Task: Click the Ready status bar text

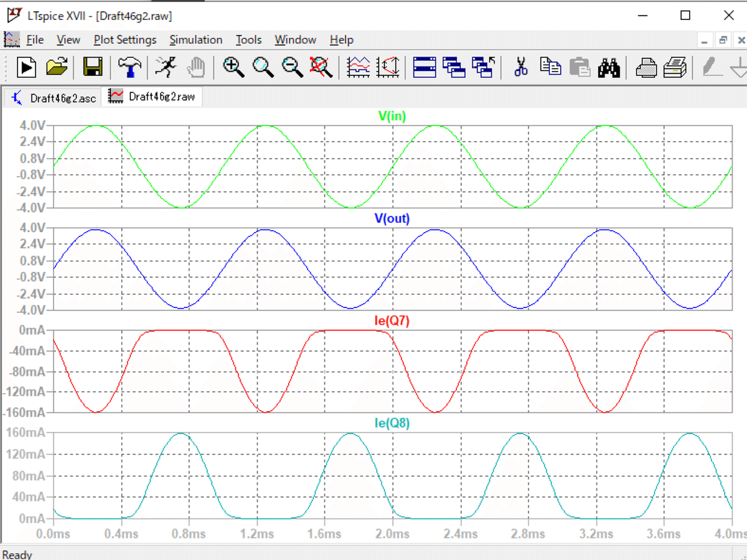Action: click(x=17, y=554)
